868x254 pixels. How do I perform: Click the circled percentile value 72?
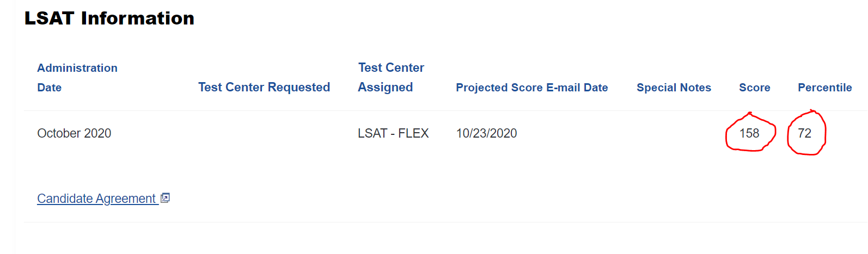(805, 133)
